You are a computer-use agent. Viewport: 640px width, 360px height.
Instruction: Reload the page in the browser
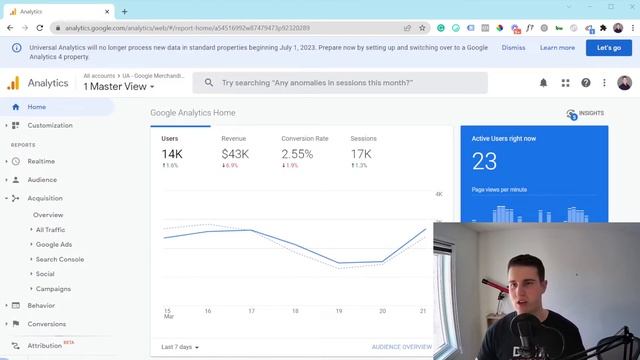click(x=40, y=28)
